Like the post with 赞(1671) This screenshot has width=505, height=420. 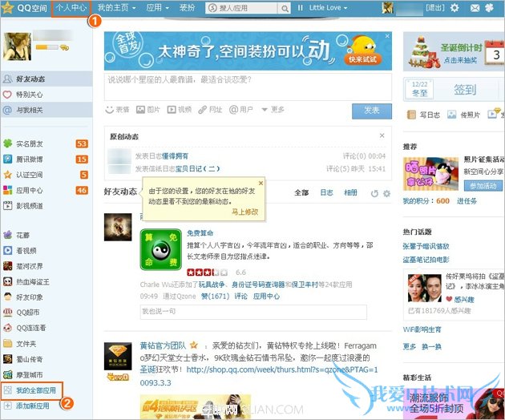pyautogui.click(x=215, y=296)
